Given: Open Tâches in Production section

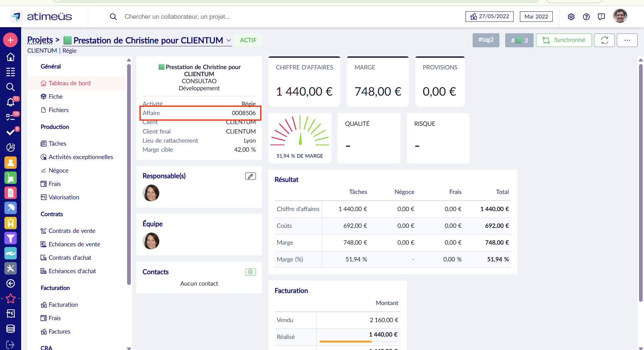Looking at the screenshot, I should [77, 144].
